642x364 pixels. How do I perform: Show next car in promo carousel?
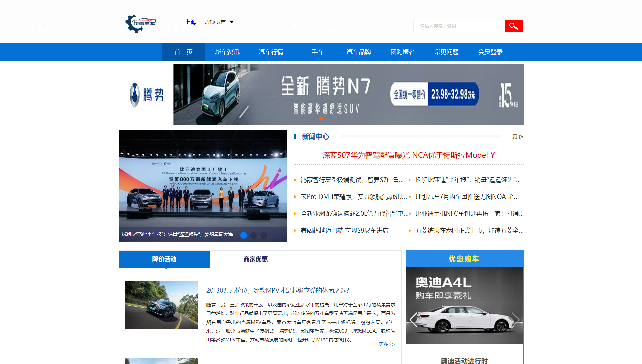515,320
